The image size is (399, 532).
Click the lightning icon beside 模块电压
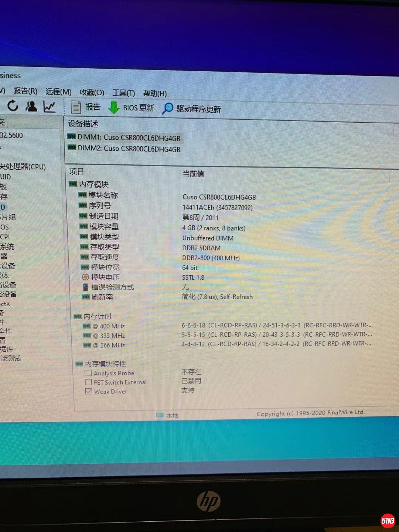pos(85,277)
